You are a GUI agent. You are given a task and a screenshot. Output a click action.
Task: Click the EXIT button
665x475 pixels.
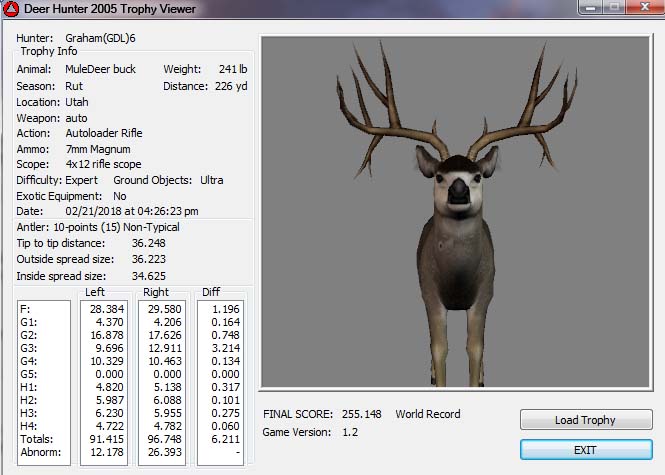click(585, 450)
